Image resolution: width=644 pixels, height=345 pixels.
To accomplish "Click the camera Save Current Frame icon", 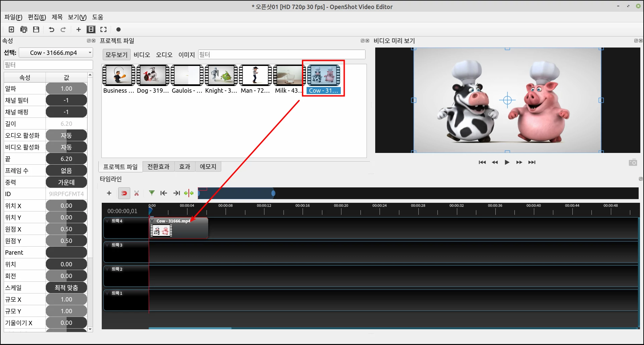I will (633, 163).
